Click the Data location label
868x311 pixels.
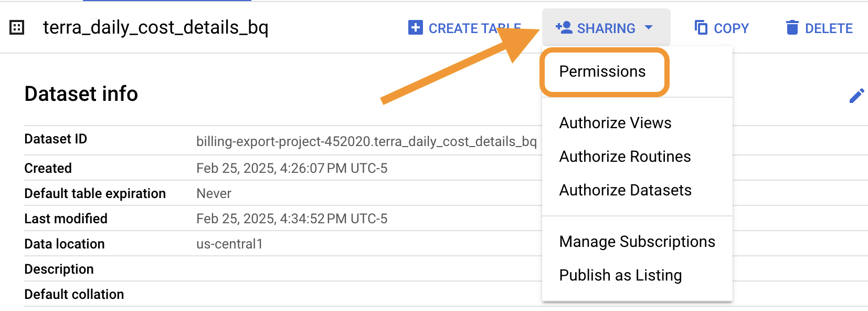pyautogui.click(x=65, y=244)
